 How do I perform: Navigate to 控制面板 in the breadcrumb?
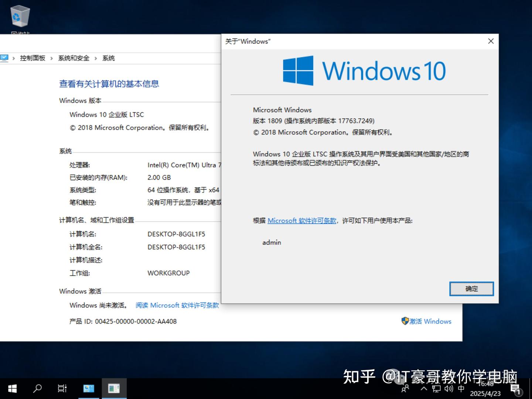[33, 58]
